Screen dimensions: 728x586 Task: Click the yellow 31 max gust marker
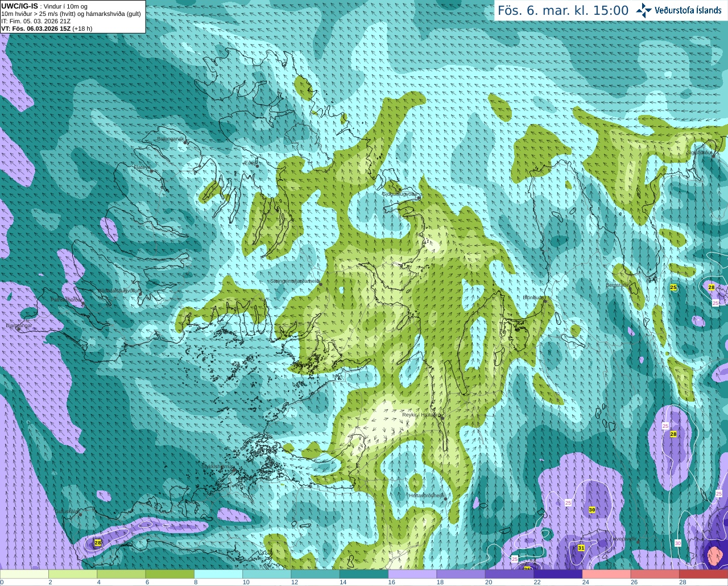tap(581, 548)
